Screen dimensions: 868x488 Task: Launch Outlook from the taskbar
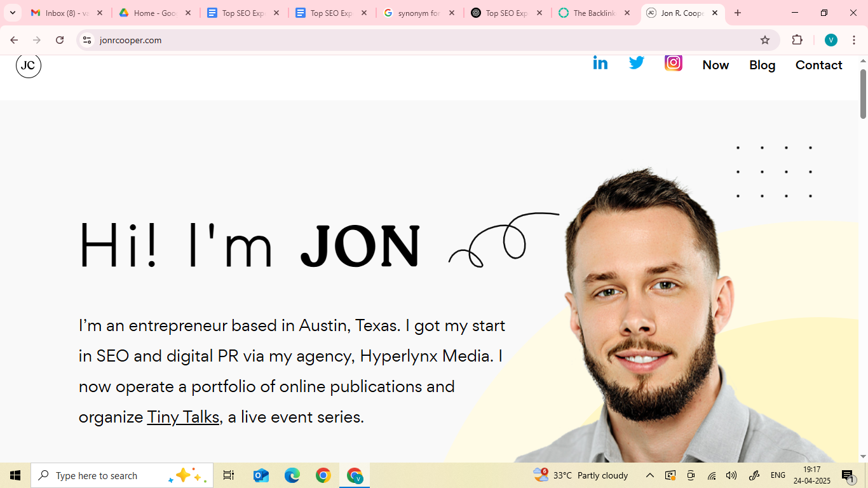click(261, 475)
